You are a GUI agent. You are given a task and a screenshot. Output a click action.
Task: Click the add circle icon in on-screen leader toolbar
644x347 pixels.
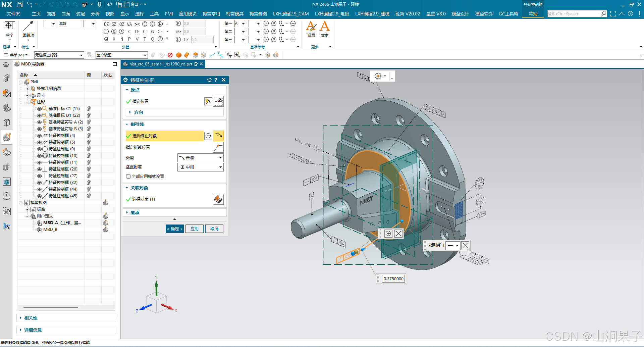[388, 234]
